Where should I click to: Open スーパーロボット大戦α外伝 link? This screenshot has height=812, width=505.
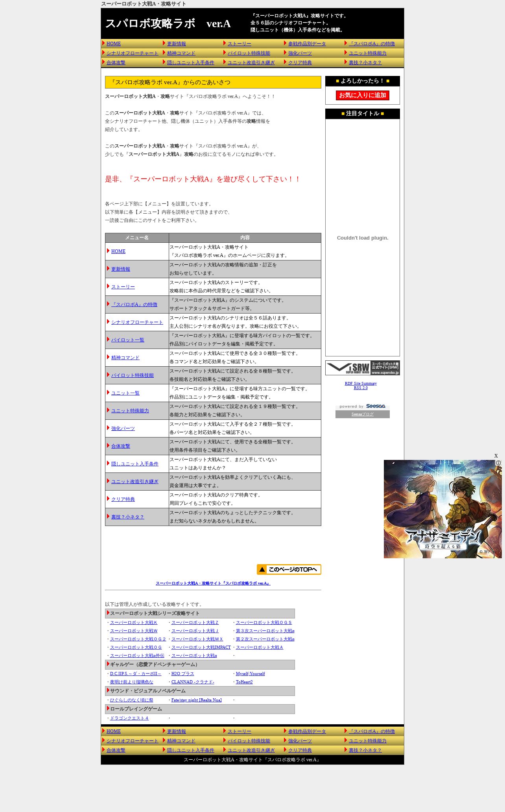137,655
